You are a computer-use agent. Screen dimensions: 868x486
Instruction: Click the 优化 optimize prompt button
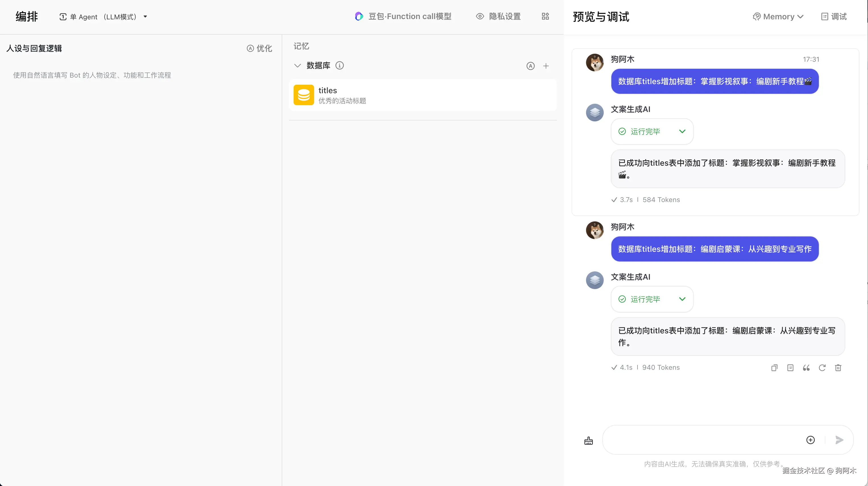pos(259,48)
